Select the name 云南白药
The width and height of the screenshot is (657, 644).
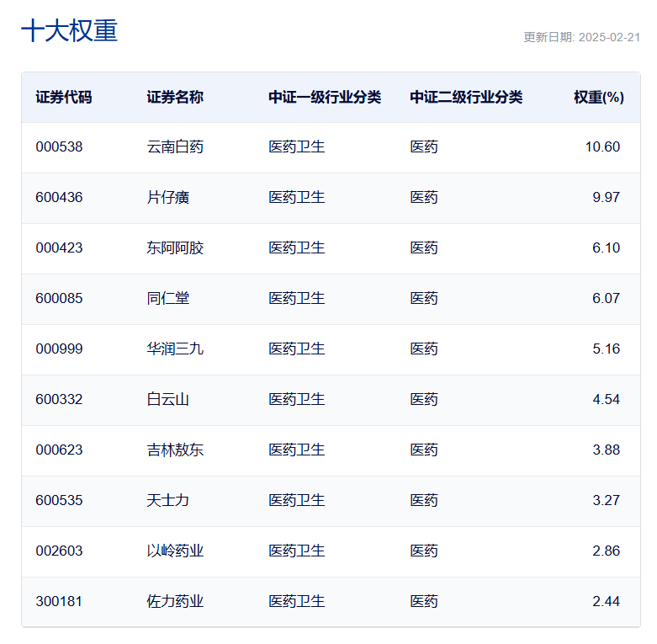click(175, 147)
